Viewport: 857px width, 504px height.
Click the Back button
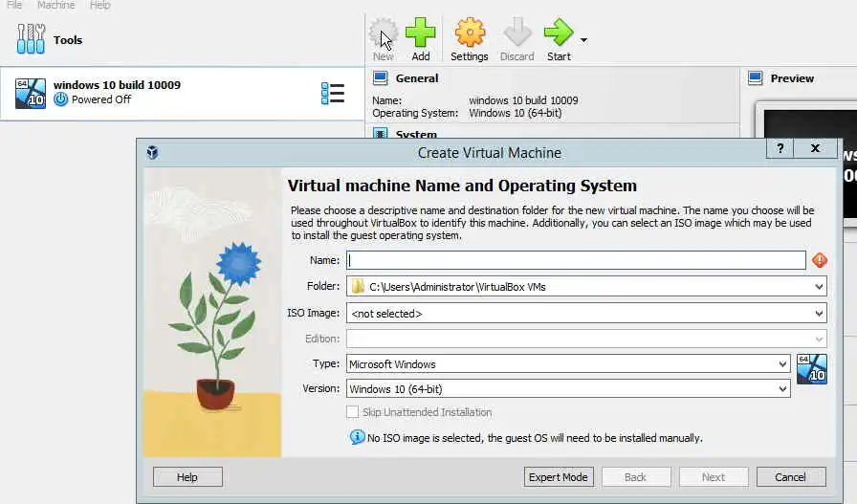pos(636,477)
